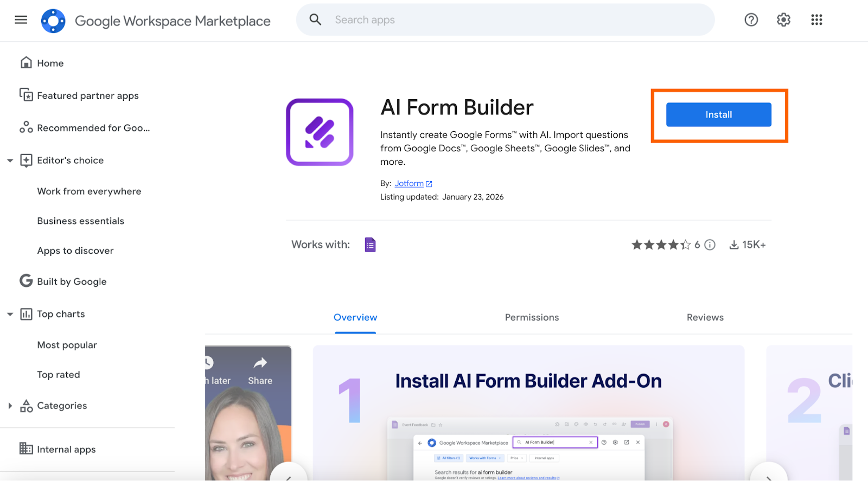
Task: Click the Google Workspace Marketplace logo
Action: coord(53,21)
